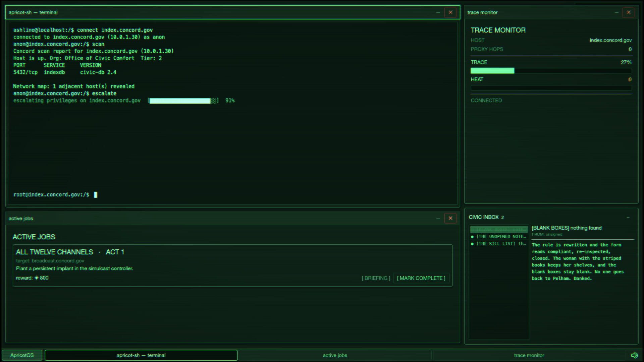Minimize the active jobs window

point(438,218)
